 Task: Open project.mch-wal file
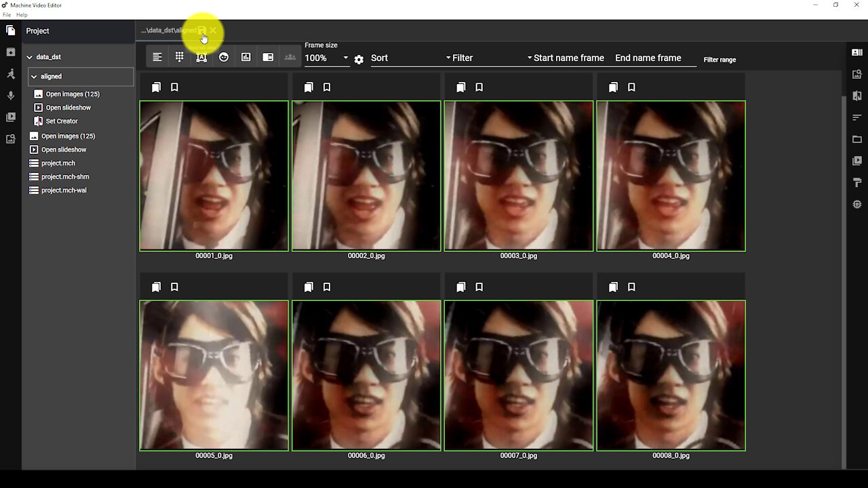pos(64,190)
